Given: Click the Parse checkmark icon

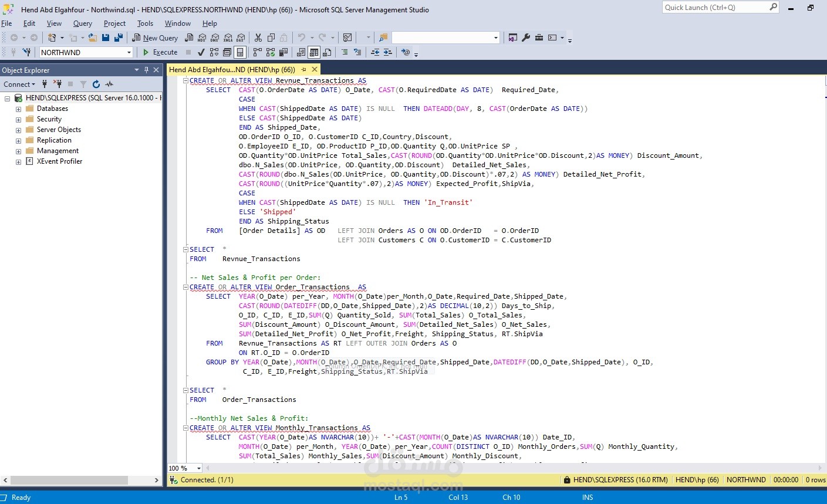Looking at the screenshot, I should pos(201,52).
